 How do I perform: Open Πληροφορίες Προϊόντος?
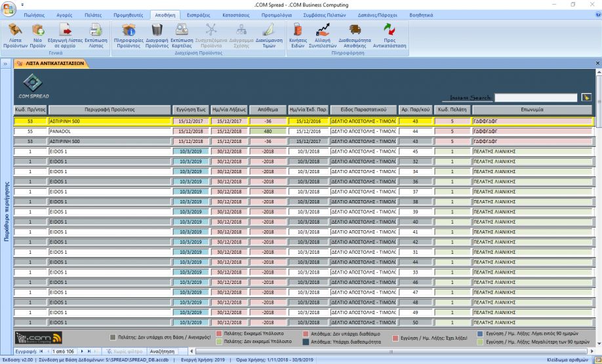pos(129,35)
